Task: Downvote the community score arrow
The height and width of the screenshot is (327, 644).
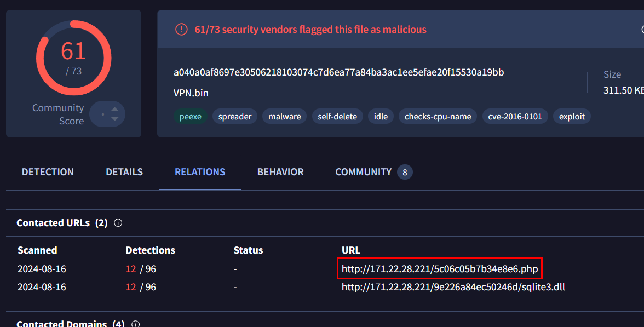Action: (x=114, y=119)
